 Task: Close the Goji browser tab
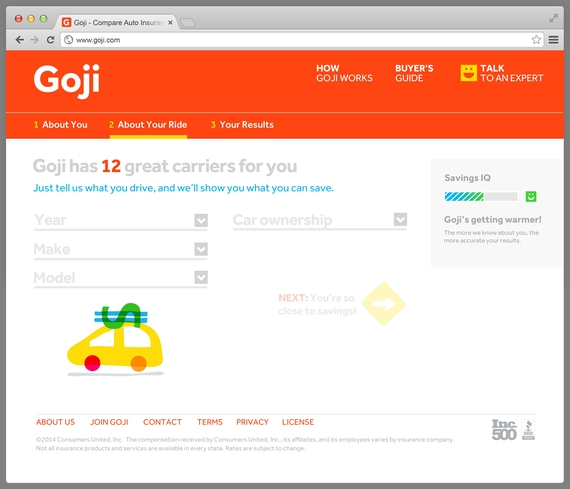[170, 23]
